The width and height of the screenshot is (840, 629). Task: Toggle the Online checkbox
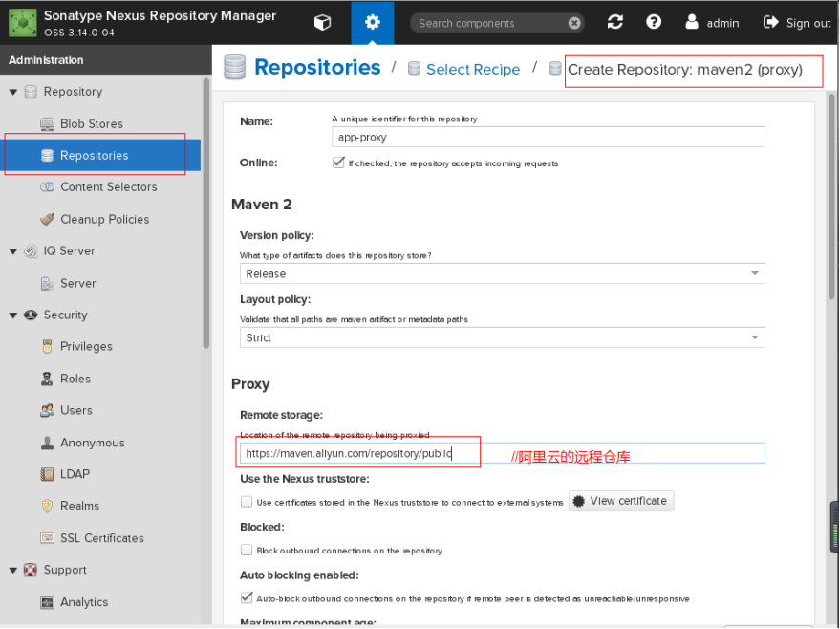pos(338,163)
